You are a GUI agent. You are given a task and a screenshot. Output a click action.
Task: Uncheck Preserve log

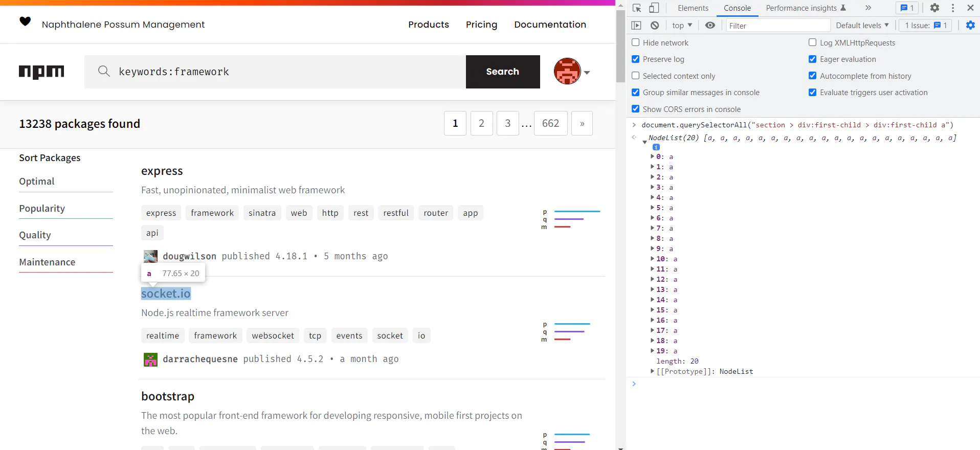pos(636,59)
